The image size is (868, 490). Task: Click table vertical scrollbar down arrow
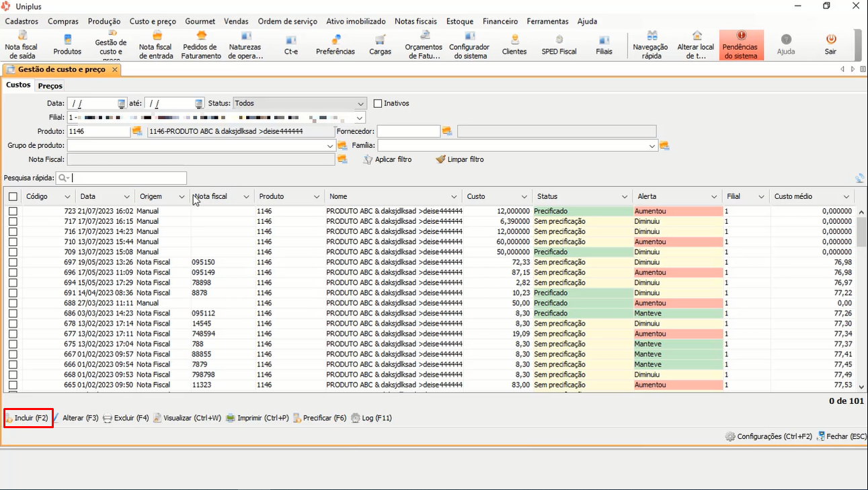[x=861, y=386]
